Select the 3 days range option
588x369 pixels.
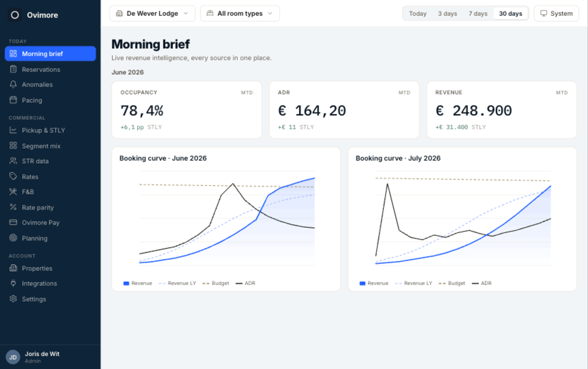click(x=447, y=13)
